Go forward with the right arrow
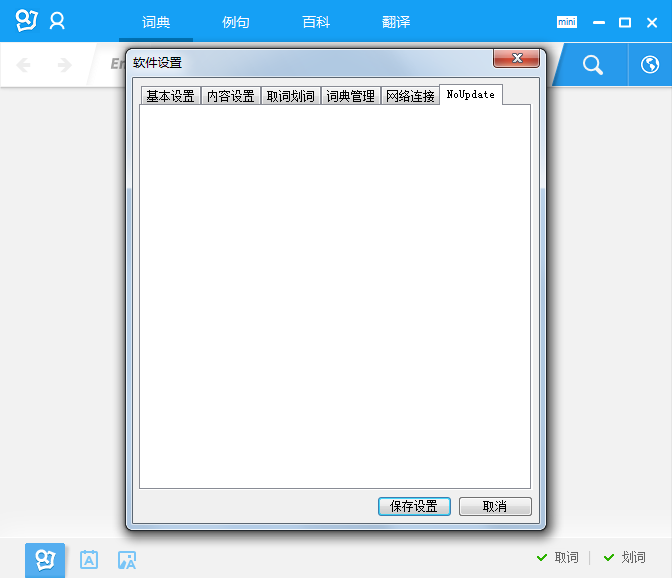Viewport: 672px width, 578px height. coord(64,65)
